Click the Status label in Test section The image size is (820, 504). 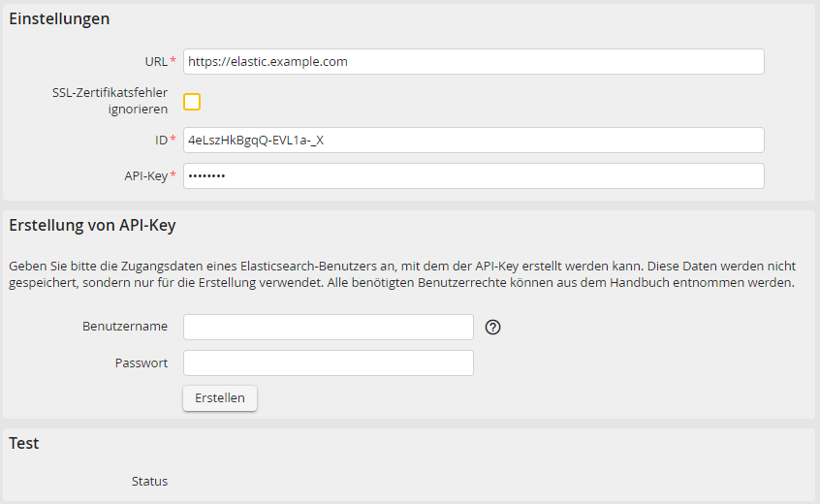pos(149,482)
